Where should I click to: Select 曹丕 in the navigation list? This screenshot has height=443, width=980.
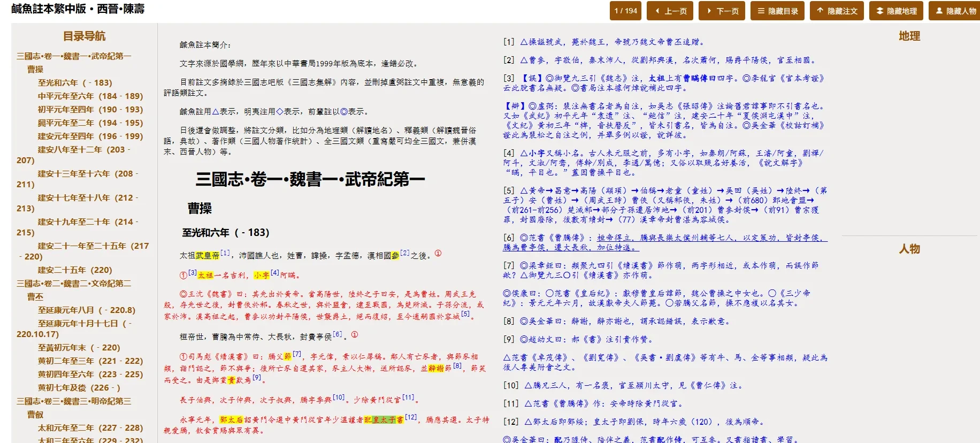coord(35,297)
